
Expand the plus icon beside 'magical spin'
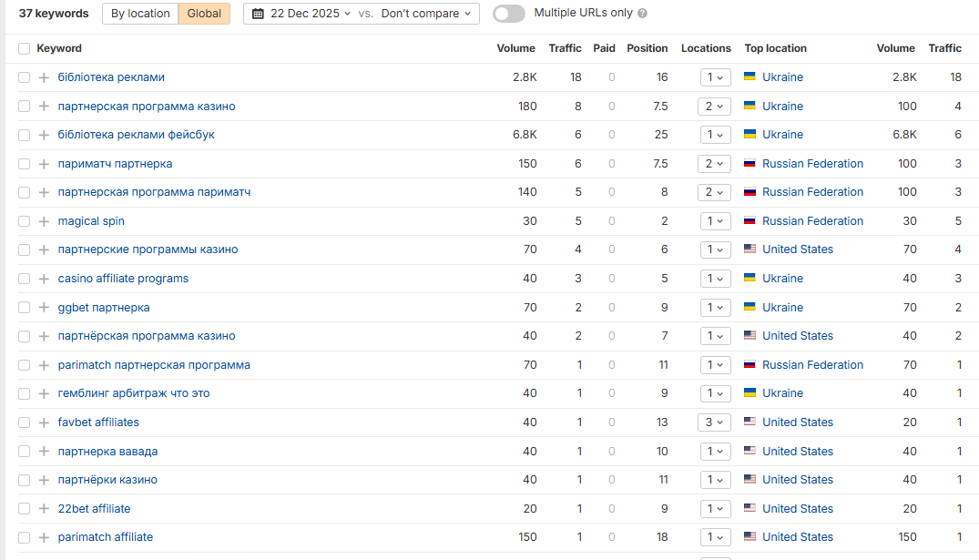click(x=44, y=221)
